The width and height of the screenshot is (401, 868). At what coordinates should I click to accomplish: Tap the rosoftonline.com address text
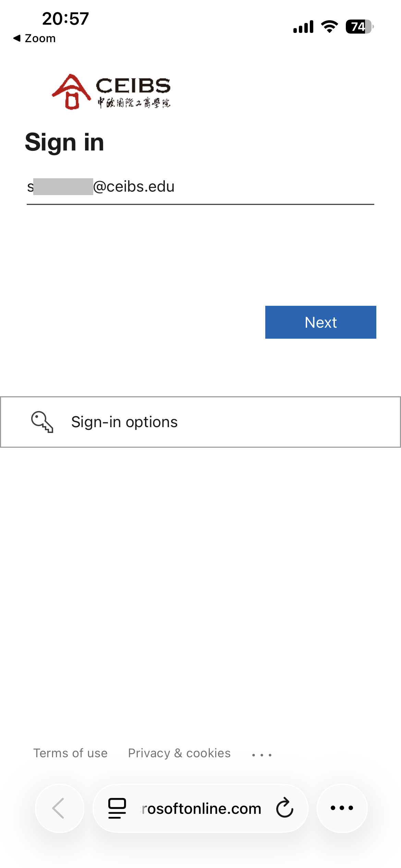click(x=202, y=808)
